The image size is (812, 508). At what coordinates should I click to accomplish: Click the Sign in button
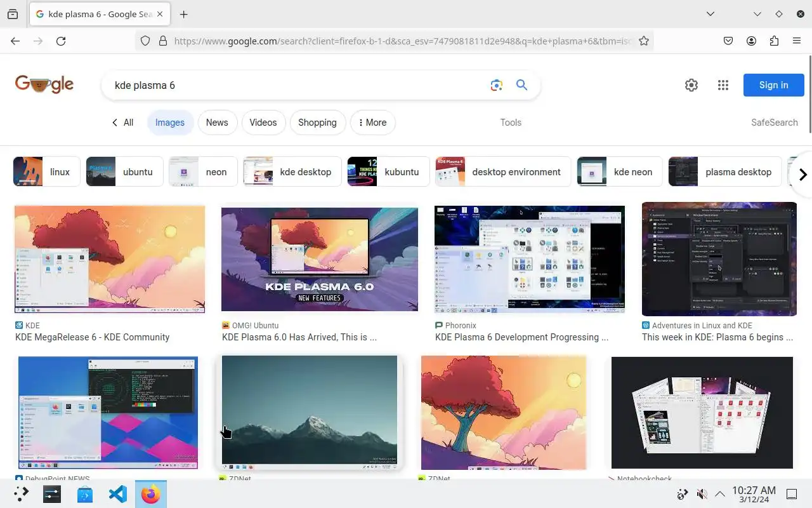[773, 85]
